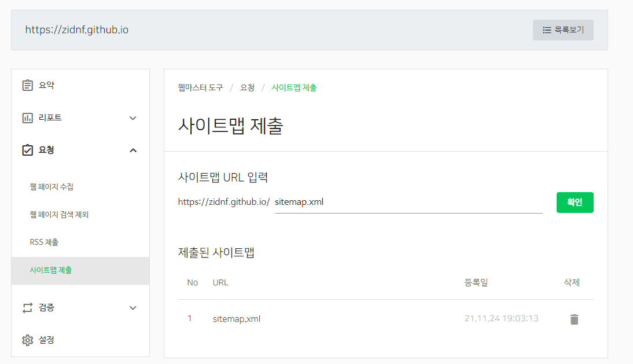This screenshot has width=633, height=364.
Task: Select the 리포트 chart icon
Action: coord(27,117)
